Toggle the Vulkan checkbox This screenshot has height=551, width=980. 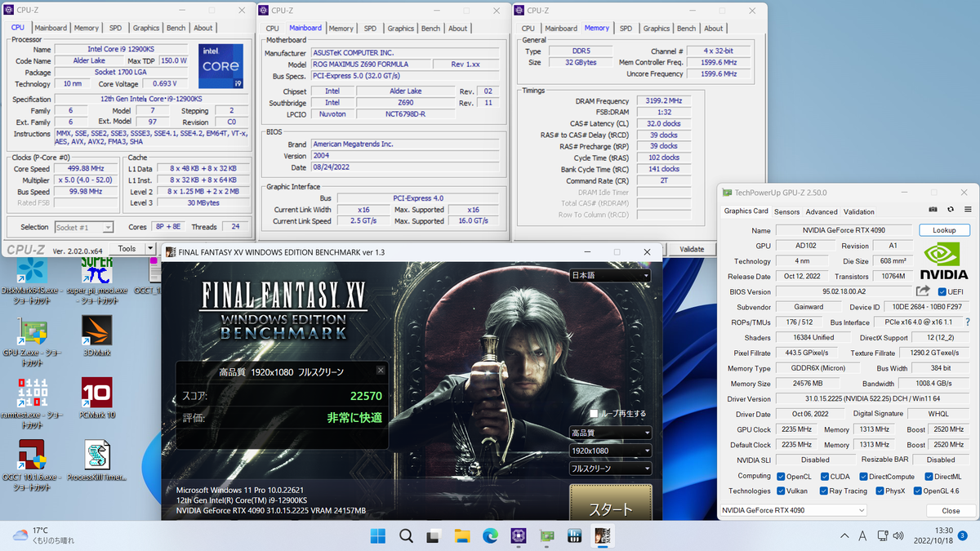tap(781, 491)
